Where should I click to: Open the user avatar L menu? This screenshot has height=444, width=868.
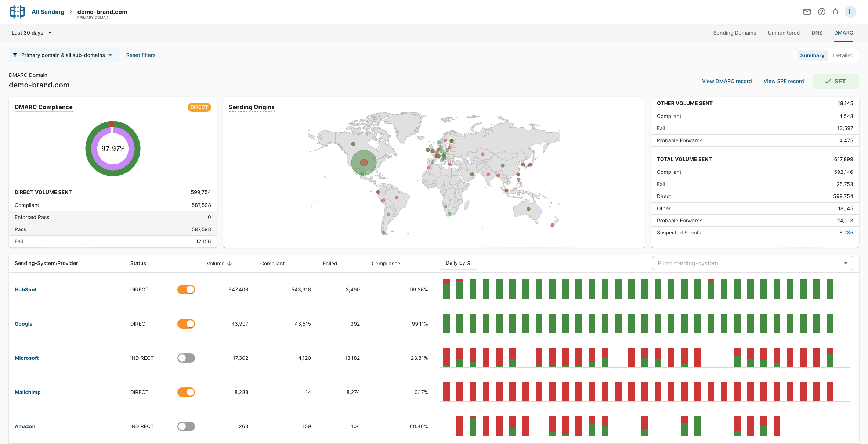click(x=850, y=12)
